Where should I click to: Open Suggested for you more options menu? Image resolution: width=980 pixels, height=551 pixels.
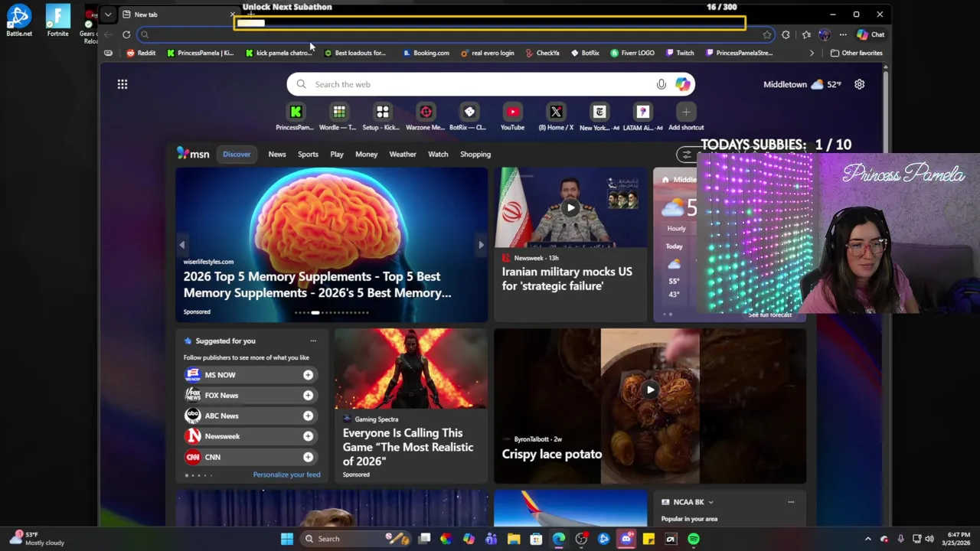point(313,341)
